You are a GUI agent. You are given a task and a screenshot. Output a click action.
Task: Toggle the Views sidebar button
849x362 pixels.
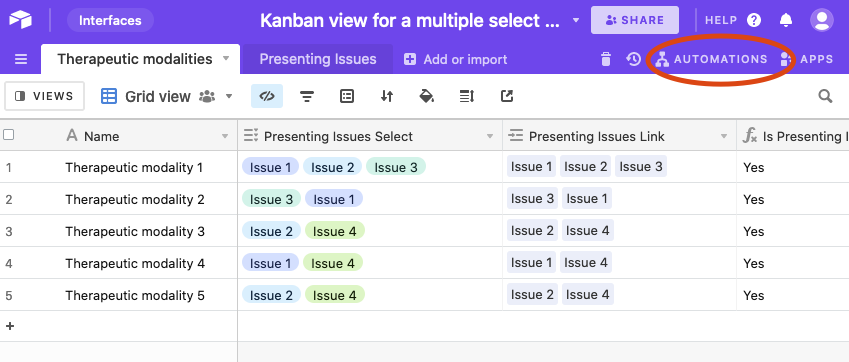point(44,96)
